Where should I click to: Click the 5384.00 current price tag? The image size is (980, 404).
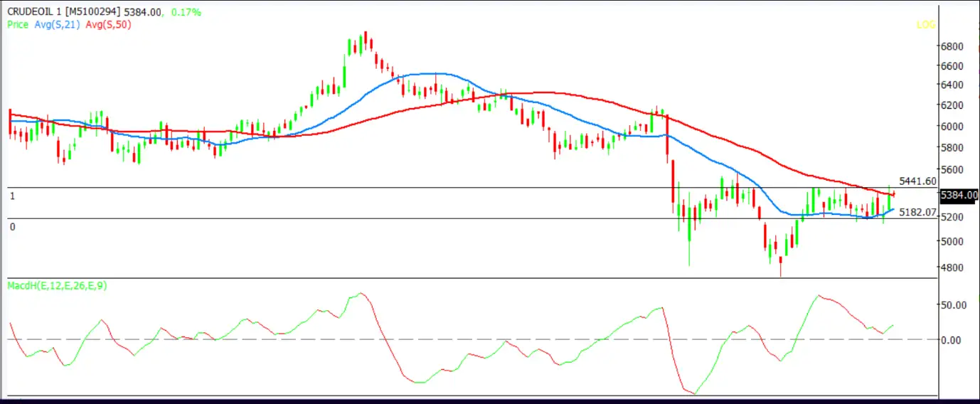[959, 195]
